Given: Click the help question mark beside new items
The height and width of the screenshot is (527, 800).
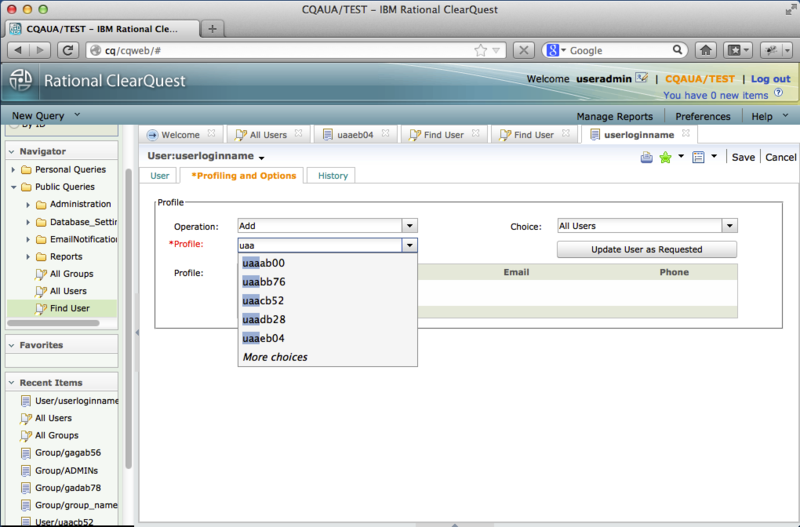Looking at the screenshot, I should click(x=778, y=93).
